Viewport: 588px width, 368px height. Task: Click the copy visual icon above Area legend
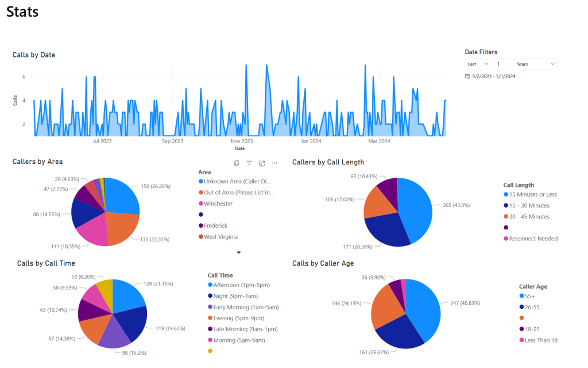click(x=237, y=163)
